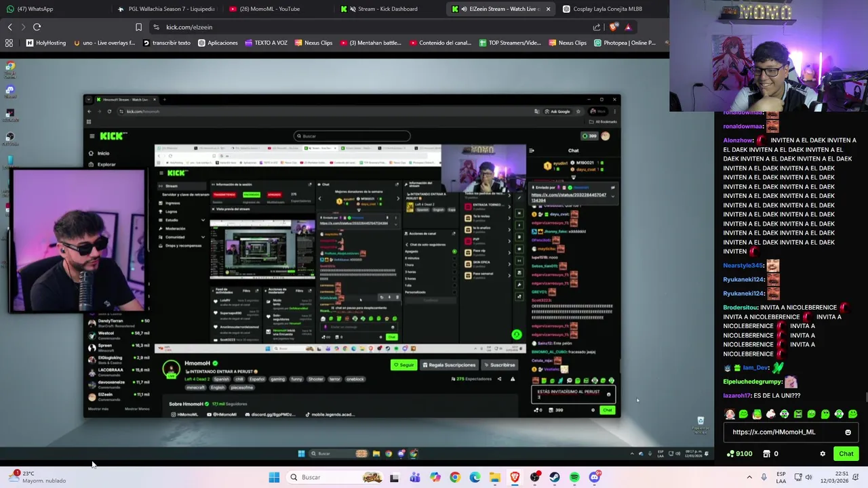868x488 pixels.
Task: Open the weather widget showing 23°C
Action: pos(38,476)
